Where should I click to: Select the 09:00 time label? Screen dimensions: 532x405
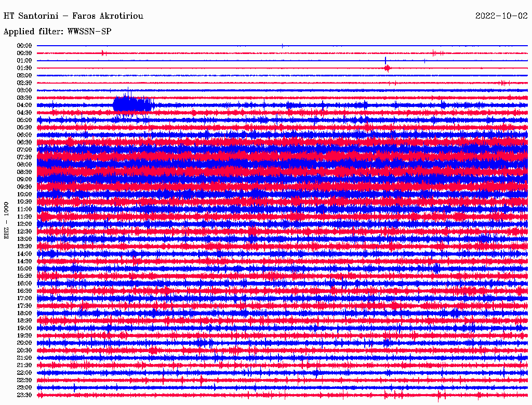click(24, 180)
